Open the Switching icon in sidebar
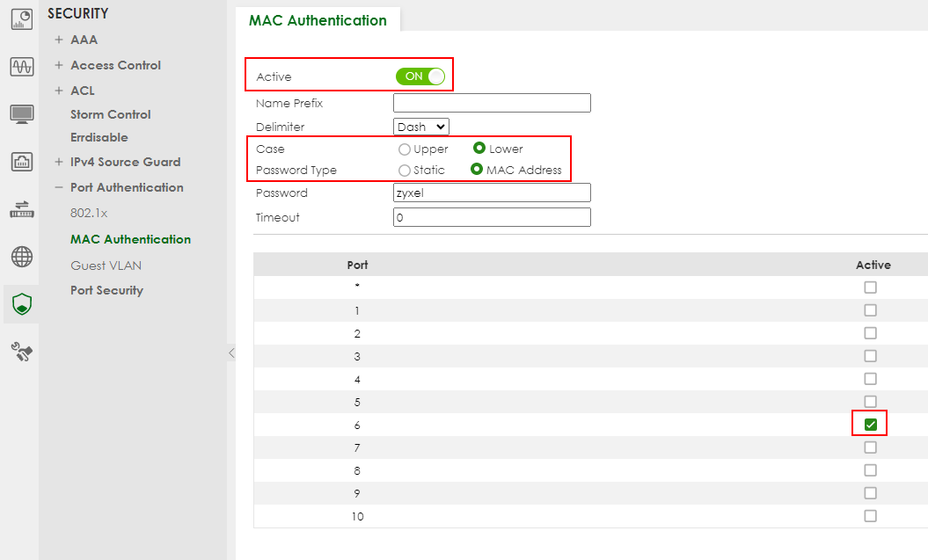Viewport: 928px width, 560px height. click(21, 209)
